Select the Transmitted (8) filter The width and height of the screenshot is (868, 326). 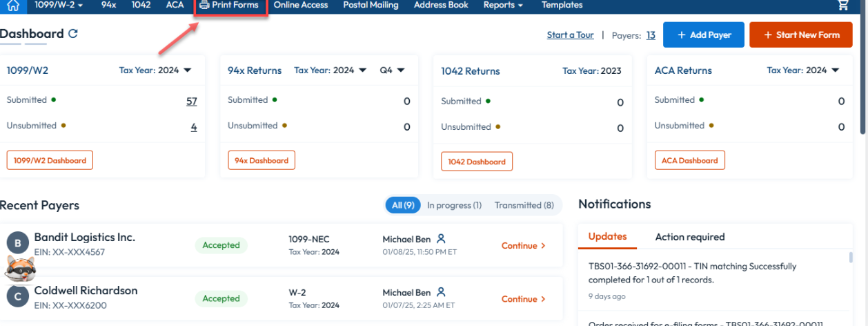[524, 205]
